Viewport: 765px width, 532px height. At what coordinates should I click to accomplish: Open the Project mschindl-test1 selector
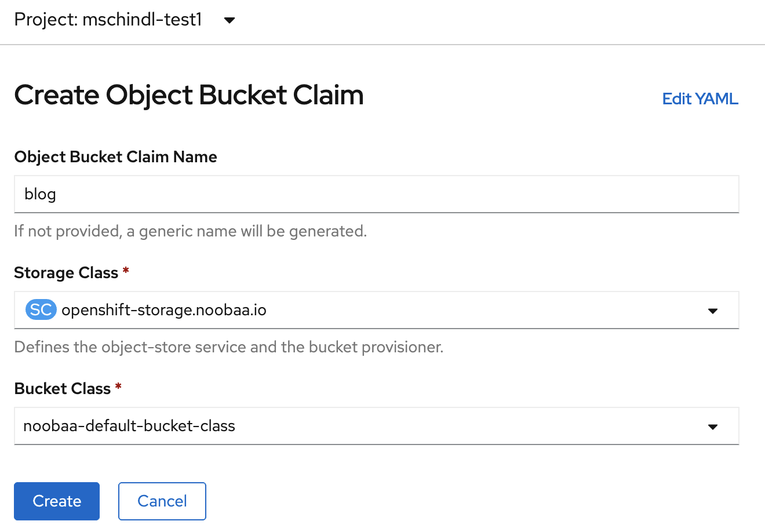(x=108, y=20)
